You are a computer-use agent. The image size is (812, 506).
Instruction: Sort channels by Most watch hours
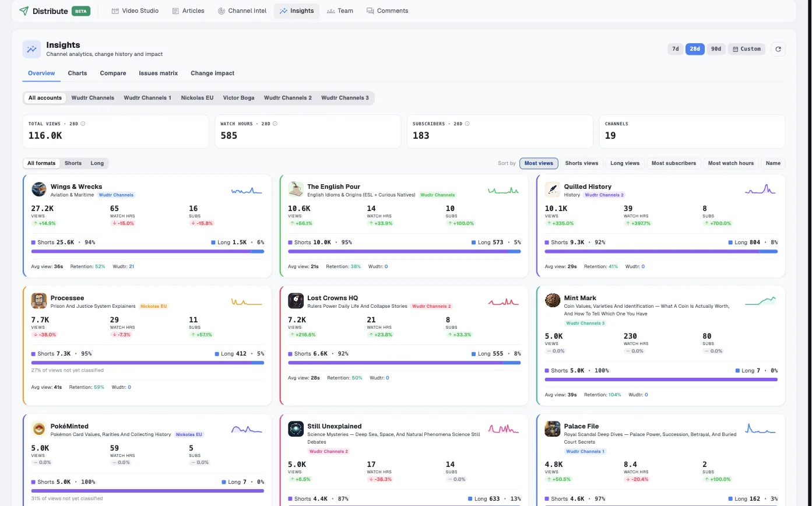tap(731, 163)
